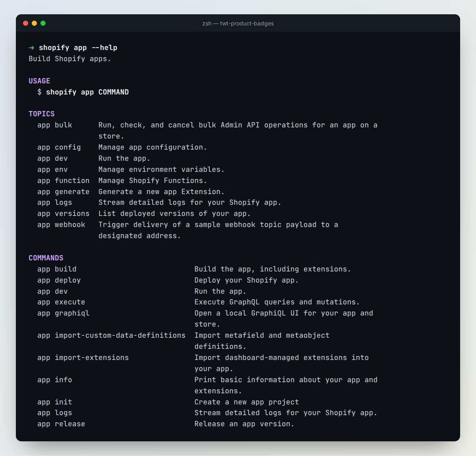Click the 'app execute' command

point(61,302)
